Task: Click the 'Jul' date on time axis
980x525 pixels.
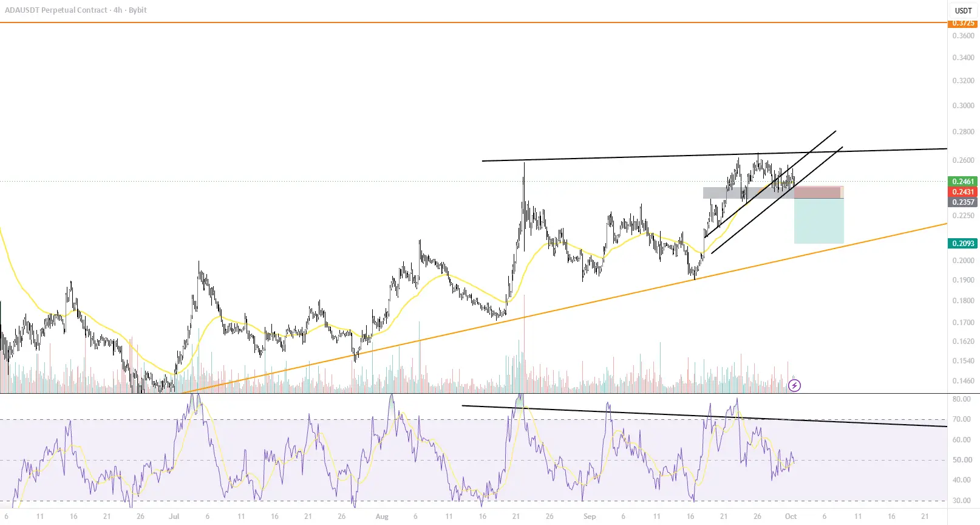Action: click(174, 516)
